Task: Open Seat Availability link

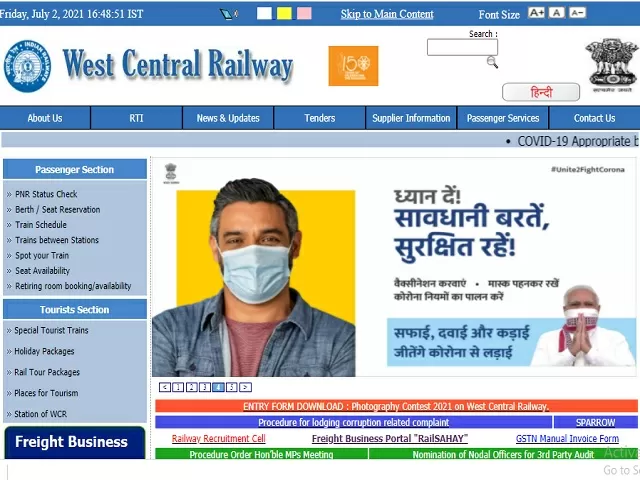Action: (42, 271)
